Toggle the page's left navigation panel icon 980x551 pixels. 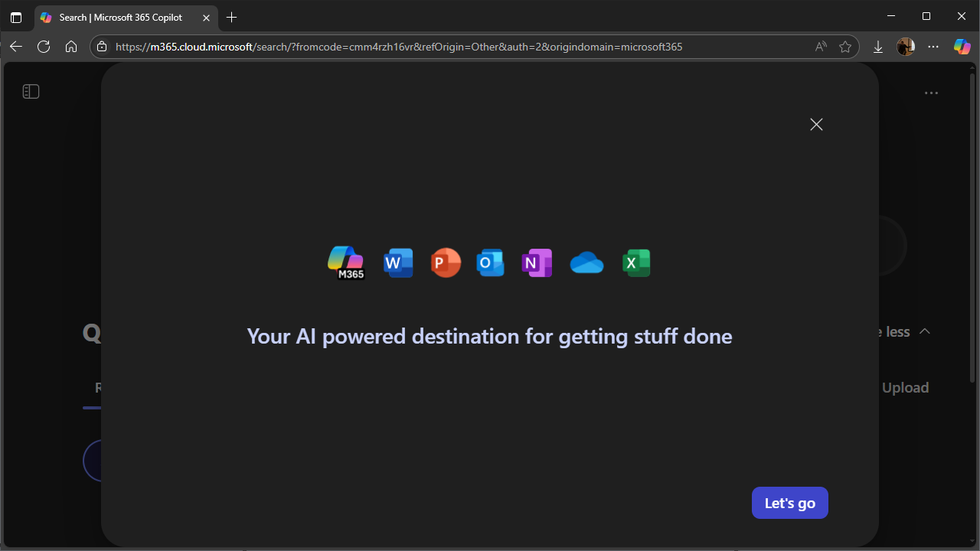click(x=31, y=92)
